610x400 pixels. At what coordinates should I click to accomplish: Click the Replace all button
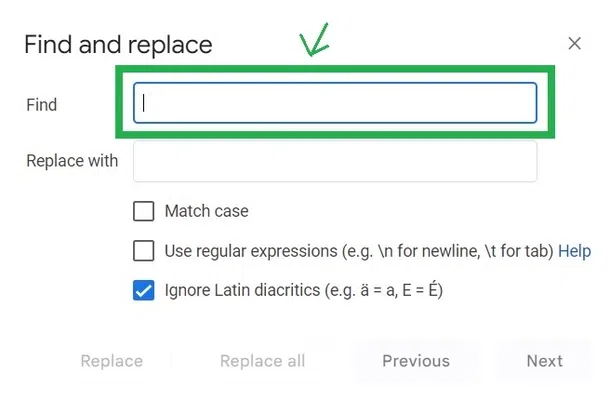tap(262, 361)
